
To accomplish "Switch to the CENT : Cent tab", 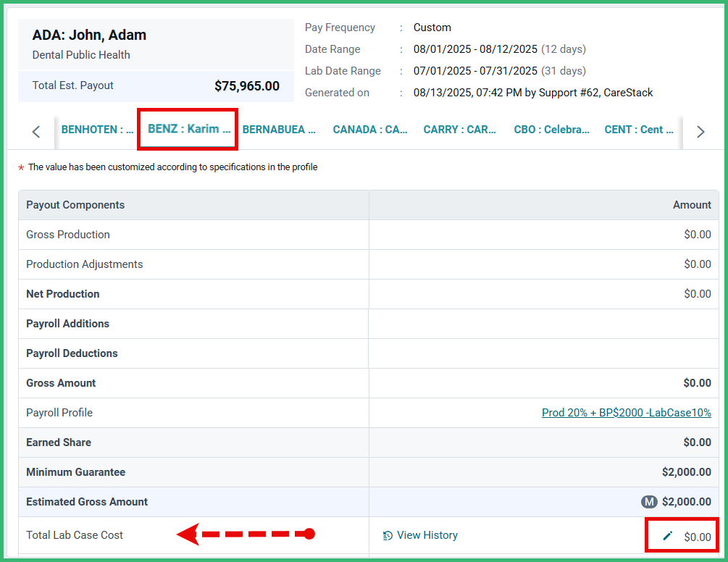I will click(x=639, y=130).
